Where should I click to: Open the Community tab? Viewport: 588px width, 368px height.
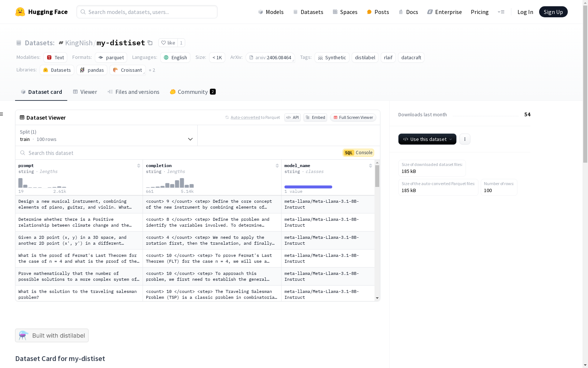click(x=193, y=92)
